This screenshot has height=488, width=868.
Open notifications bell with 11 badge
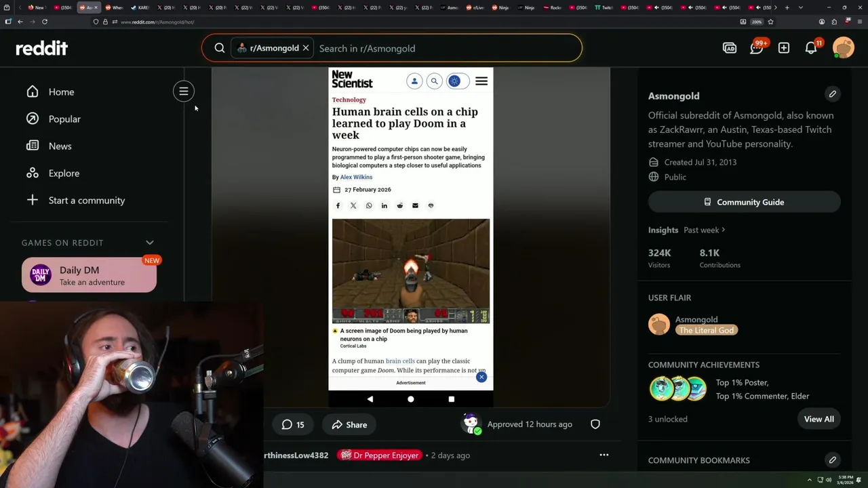[811, 47]
